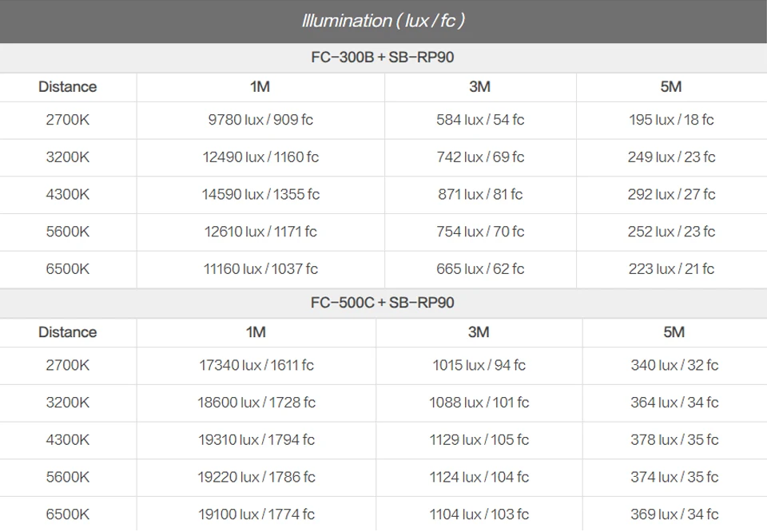Select the '12610 lux / 1171 fc' cell

[260, 232]
